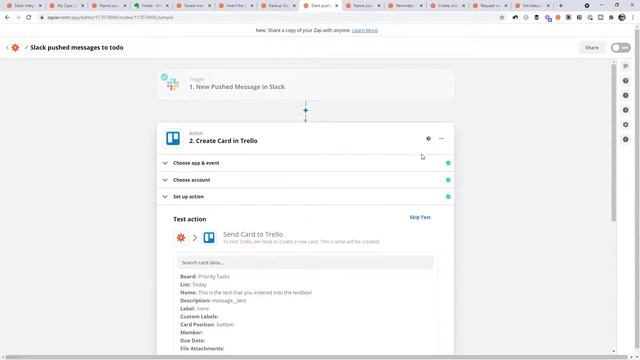Click the help icon in the Create Card header
The height and width of the screenshot is (360, 640).
(x=428, y=138)
